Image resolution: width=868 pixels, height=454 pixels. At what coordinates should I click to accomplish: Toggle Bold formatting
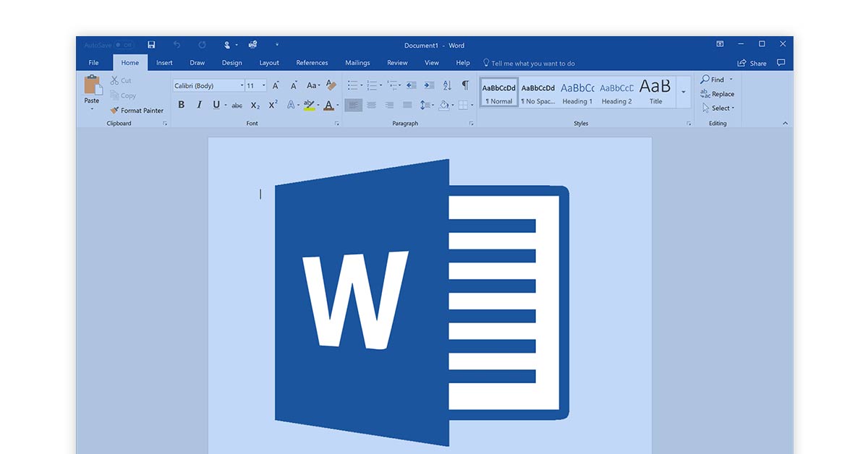coord(181,105)
